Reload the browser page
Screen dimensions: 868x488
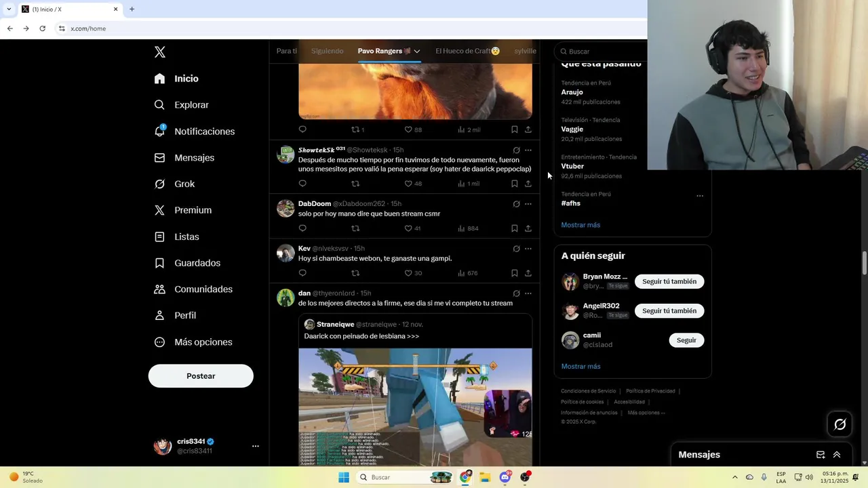pos(42,28)
